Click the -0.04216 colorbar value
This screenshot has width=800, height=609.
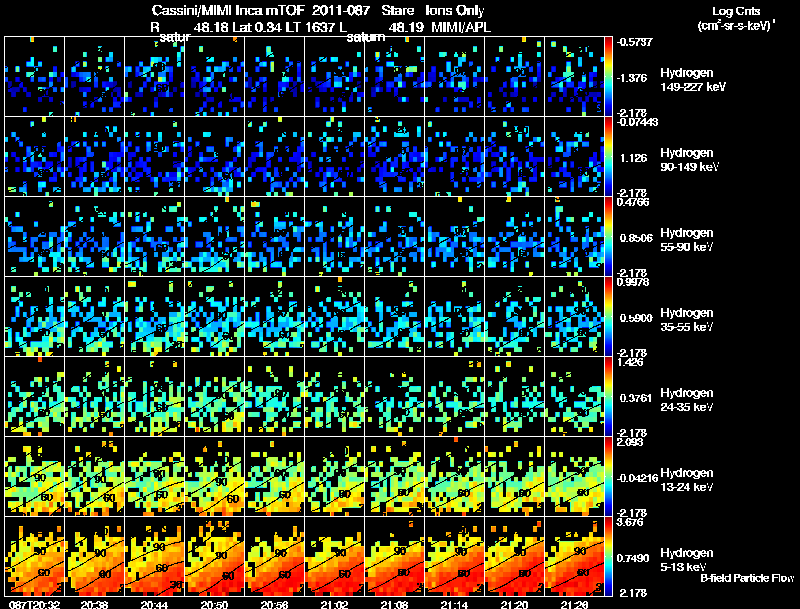pos(637,478)
